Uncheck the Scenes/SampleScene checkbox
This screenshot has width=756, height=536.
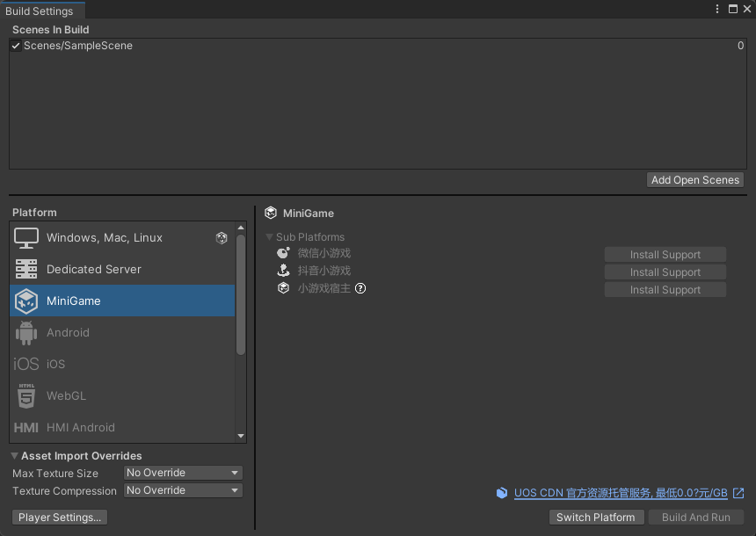pyautogui.click(x=16, y=46)
